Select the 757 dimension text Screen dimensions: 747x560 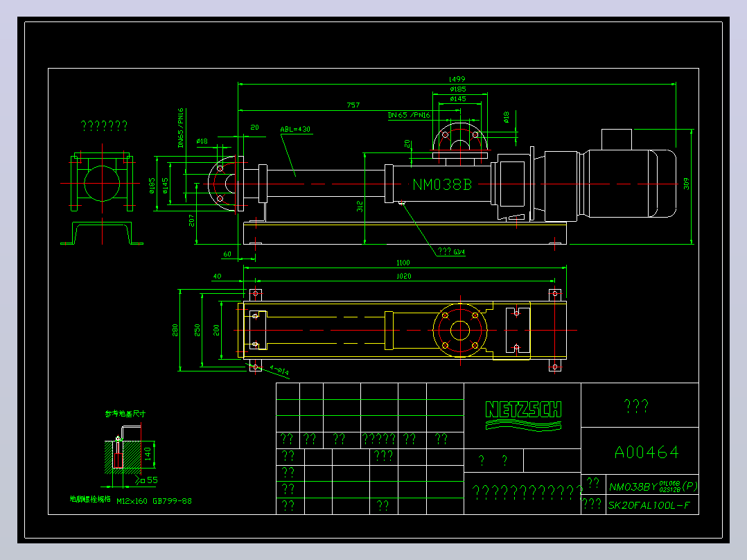(353, 105)
